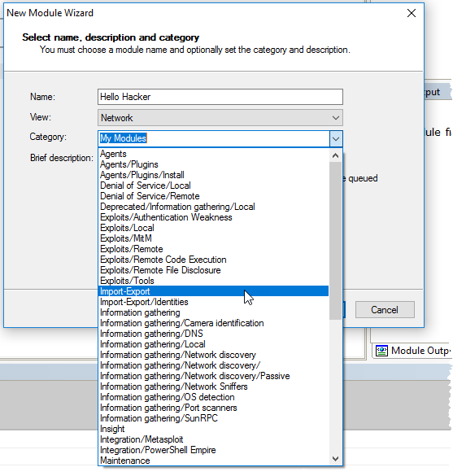Select Denial of Service/Remote entry
This screenshot has height=476, width=453.
coord(214,196)
